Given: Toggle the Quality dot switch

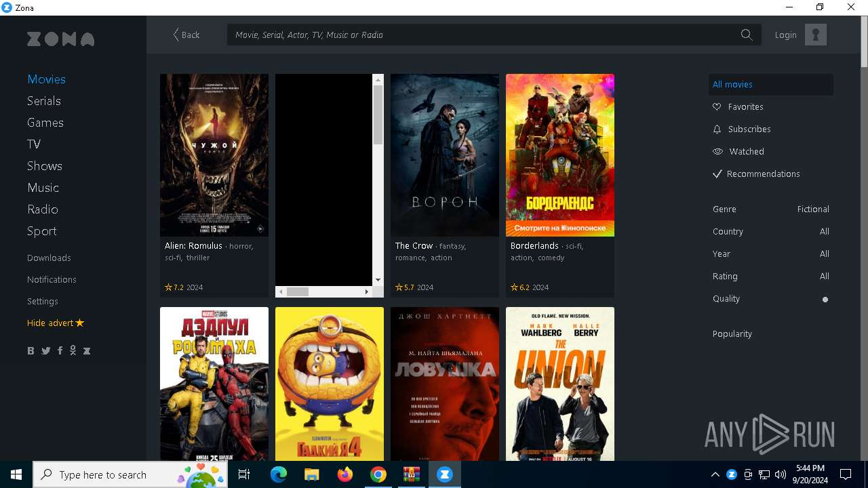Looking at the screenshot, I should coord(825,299).
